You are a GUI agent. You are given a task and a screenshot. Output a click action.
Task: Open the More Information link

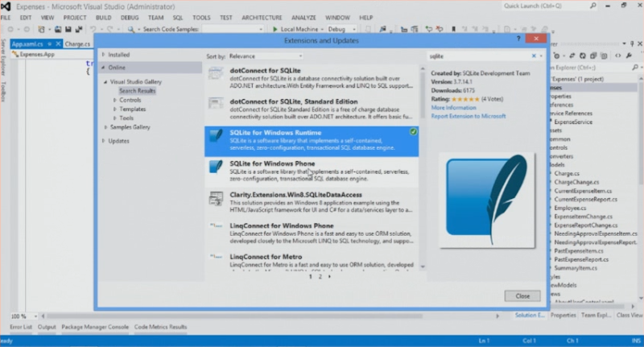point(453,108)
